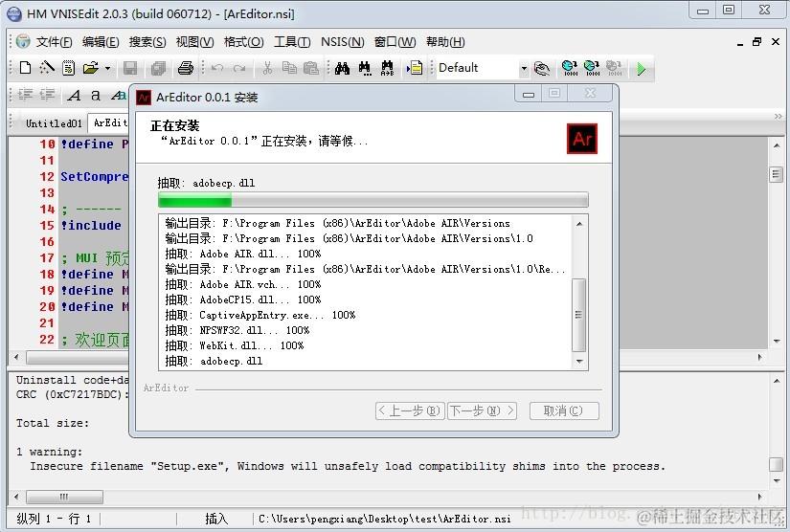Viewport: 790px width, 532px height.
Task: Open the NSIS(N) menu
Action: [x=342, y=42]
